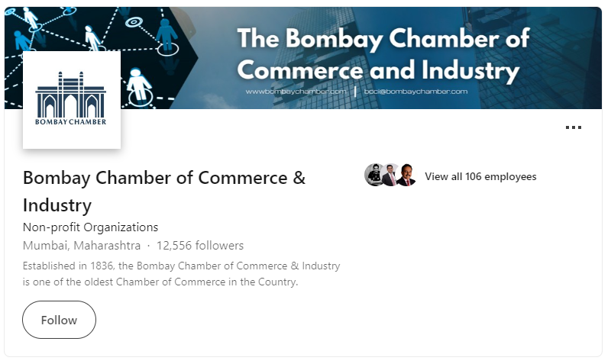Click the third employee avatar in red tie
The image size is (611, 364).
point(406,175)
